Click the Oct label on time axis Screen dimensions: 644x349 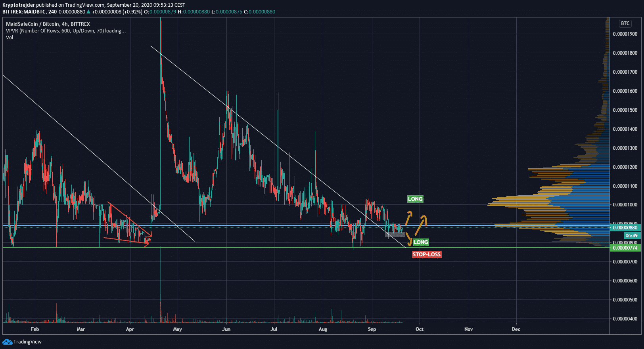pyautogui.click(x=419, y=329)
